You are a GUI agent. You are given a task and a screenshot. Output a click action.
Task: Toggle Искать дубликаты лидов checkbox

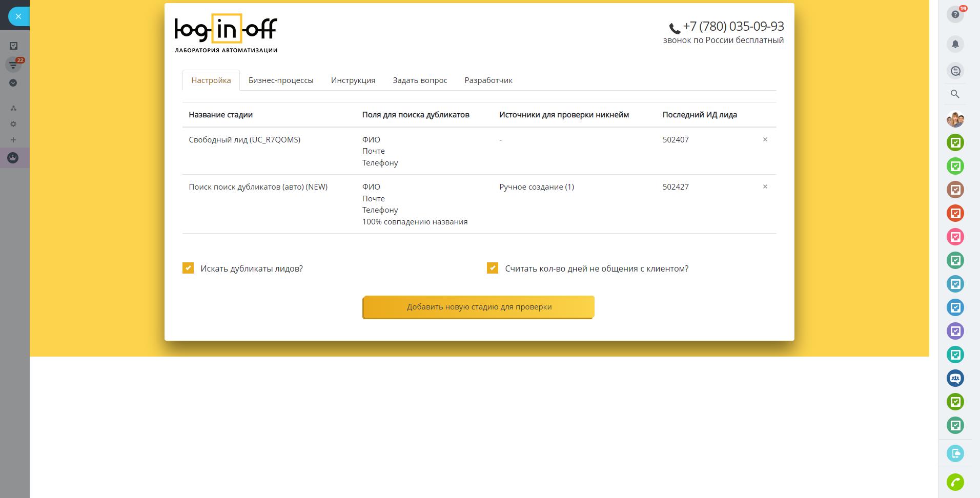(x=188, y=268)
